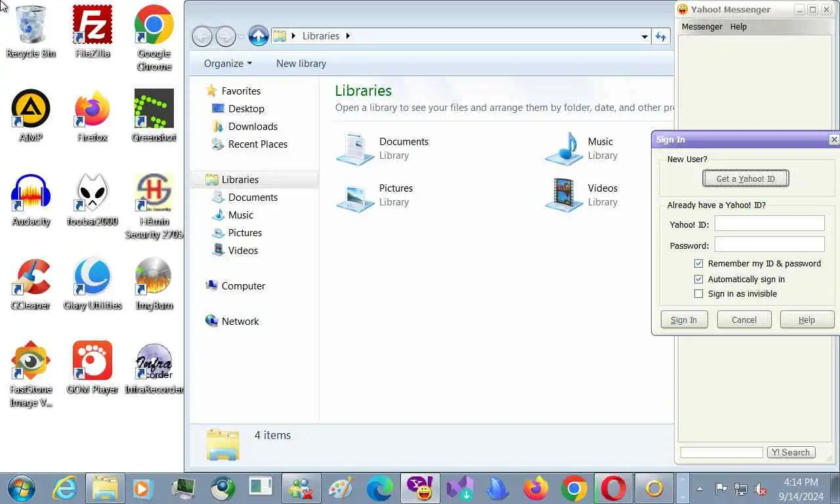Click the Password input field
This screenshot has height=504, width=840.
pyautogui.click(x=769, y=245)
